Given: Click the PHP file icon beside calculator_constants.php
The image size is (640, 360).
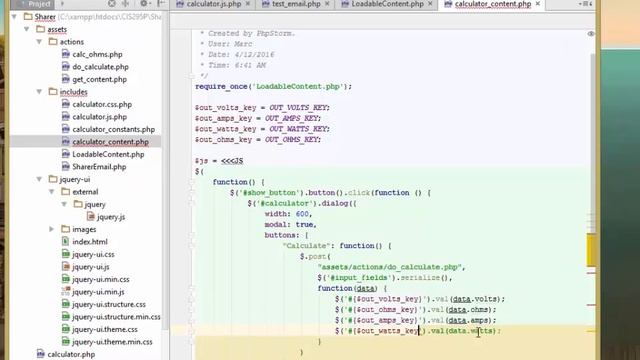Looking at the screenshot, I should point(65,129).
